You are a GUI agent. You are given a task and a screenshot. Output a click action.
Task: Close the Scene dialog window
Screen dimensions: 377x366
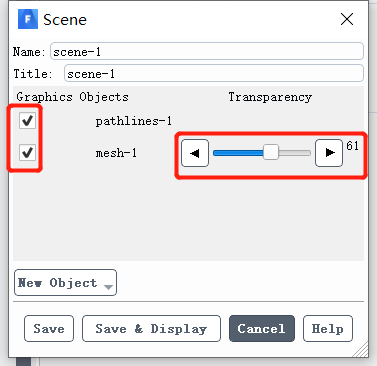point(347,19)
